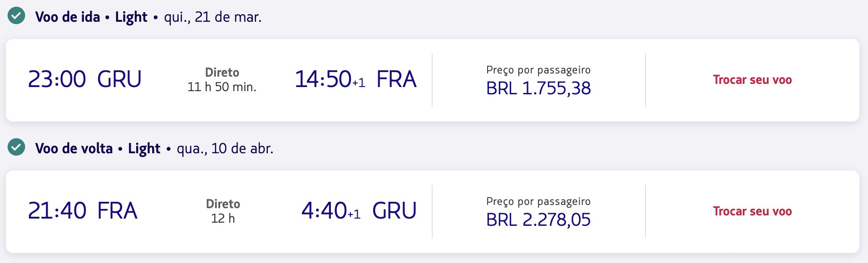The image size is (868, 263).
Task: Click the date qui., 21 de mar.
Action: 213,17
